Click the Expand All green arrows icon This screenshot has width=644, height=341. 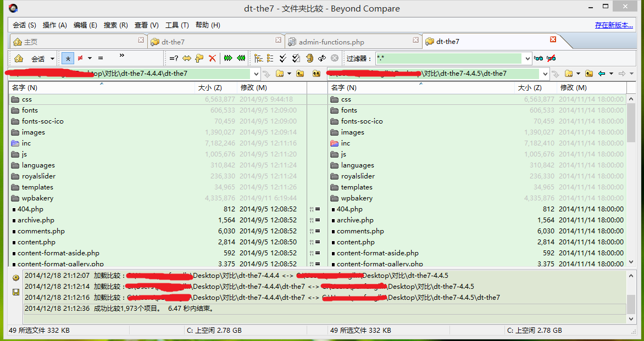pyautogui.click(x=228, y=58)
